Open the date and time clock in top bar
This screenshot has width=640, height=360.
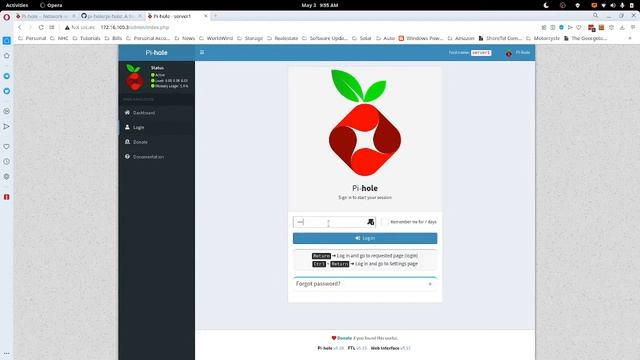tap(320, 5)
